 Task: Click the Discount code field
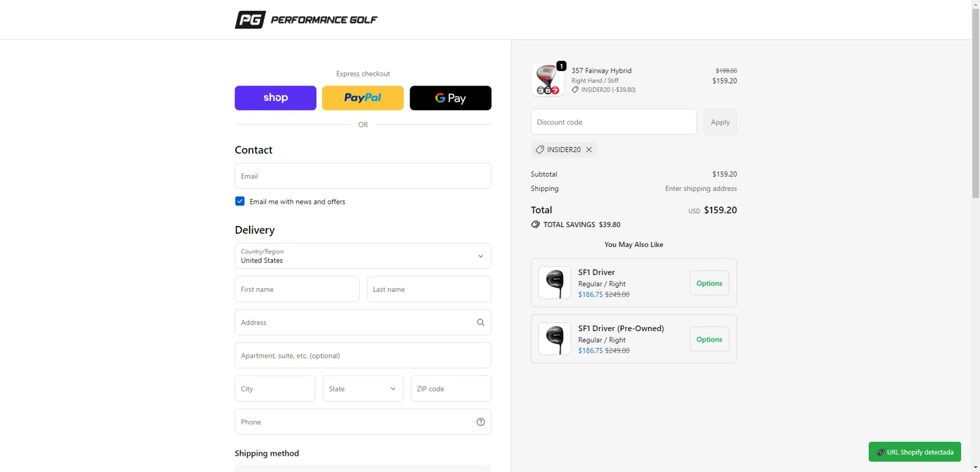pyautogui.click(x=613, y=122)
